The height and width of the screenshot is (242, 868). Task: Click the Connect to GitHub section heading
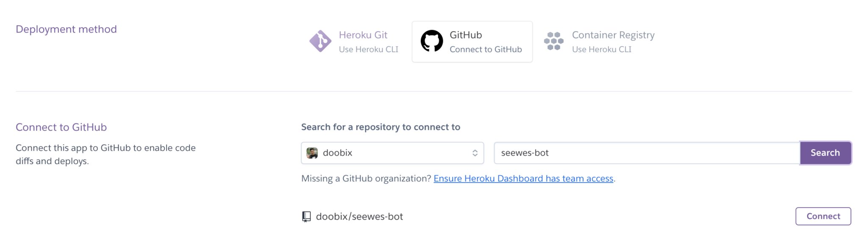click(61, 127)
